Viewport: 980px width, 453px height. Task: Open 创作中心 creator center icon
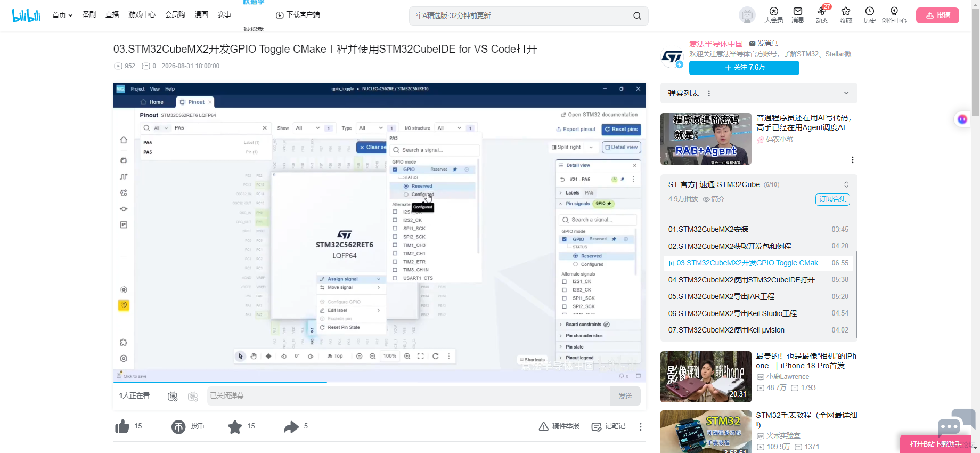pos(894,15)
